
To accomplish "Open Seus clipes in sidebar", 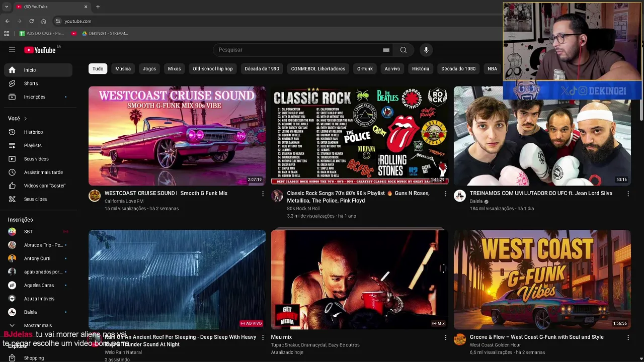I will point(38,199).
